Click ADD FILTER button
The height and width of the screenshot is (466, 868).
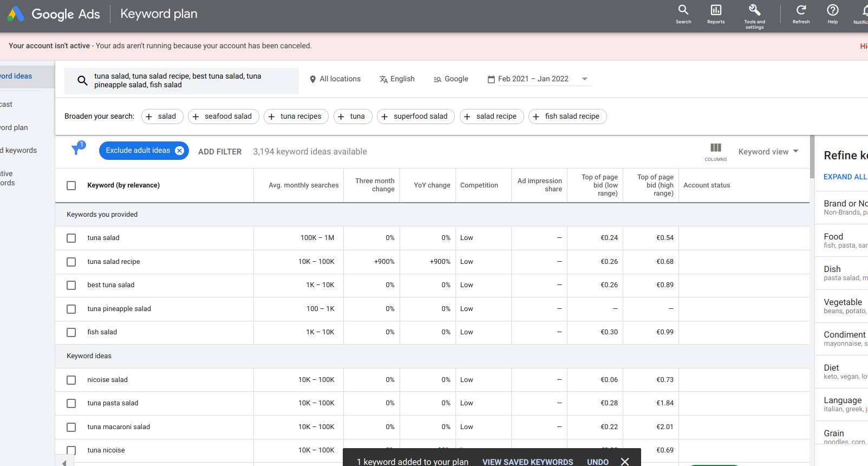click(x=220, y=152)
